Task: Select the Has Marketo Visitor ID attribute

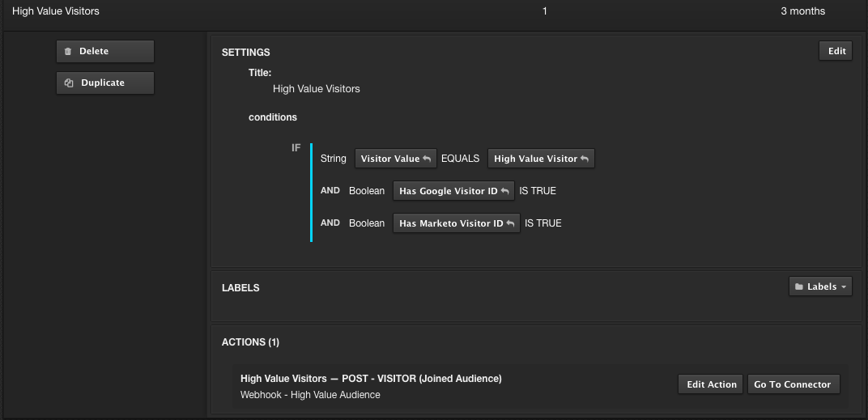Action: pos(451,223)
